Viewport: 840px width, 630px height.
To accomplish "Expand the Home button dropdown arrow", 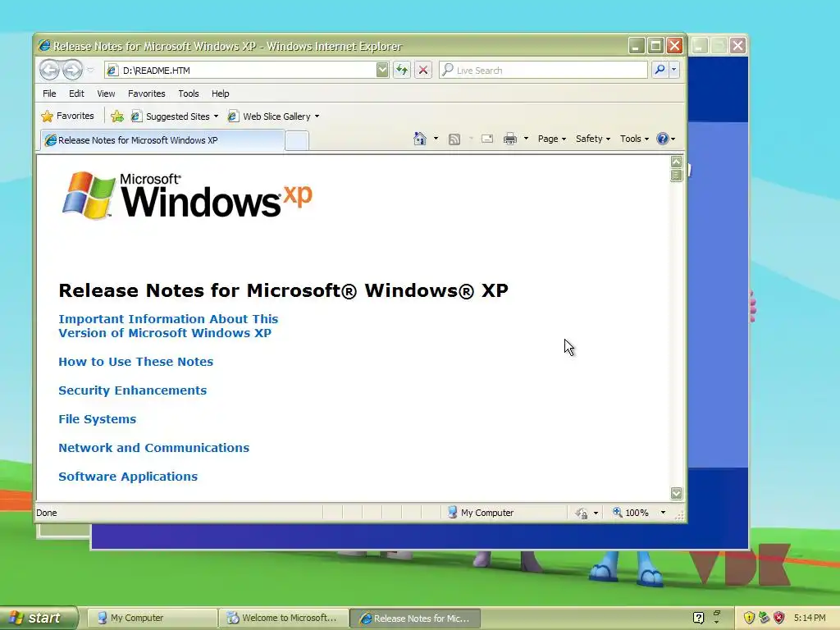I will click(436, 139).
